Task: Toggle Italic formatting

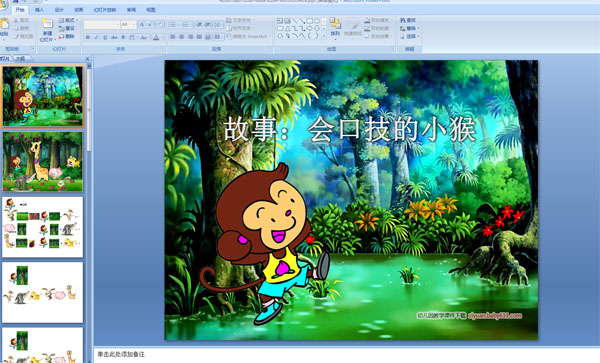Action: point(96,37)
